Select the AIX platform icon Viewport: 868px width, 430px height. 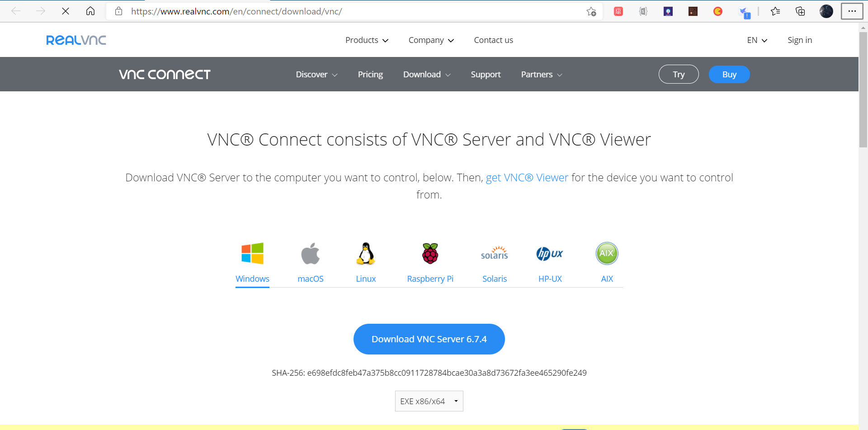(607, 254)
